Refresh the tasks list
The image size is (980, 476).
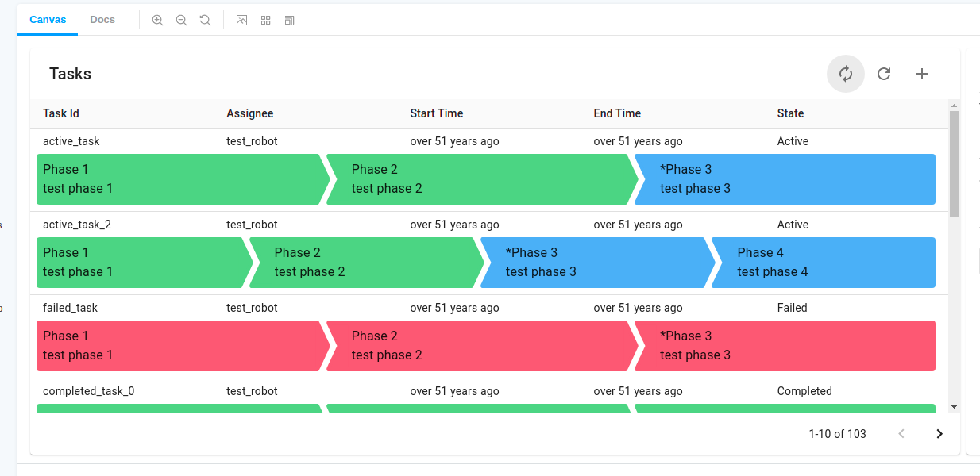(x=884, y=73)
